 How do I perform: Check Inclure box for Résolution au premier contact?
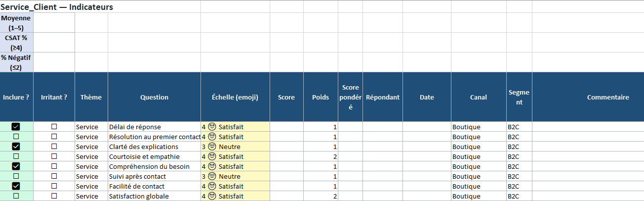click(x=16, y=137)
